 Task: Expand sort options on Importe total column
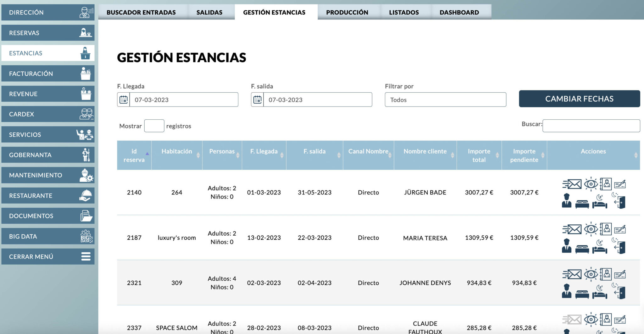point(497,155)
